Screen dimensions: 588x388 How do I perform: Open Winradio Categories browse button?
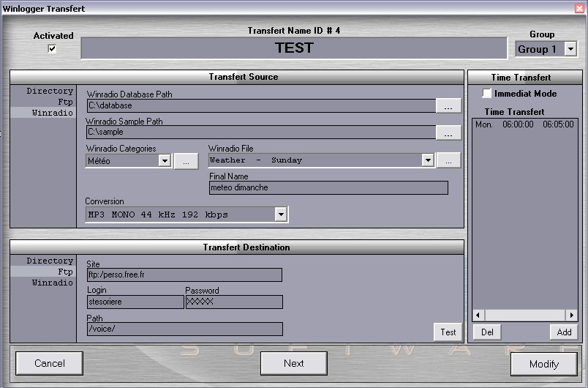coord(186,160)
